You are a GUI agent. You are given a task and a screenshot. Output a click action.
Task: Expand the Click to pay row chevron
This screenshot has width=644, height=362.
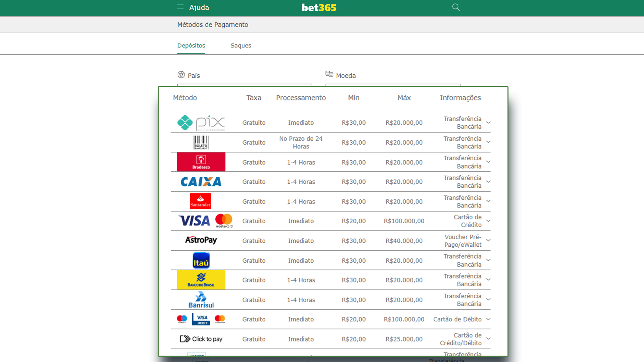click(488, 339)
